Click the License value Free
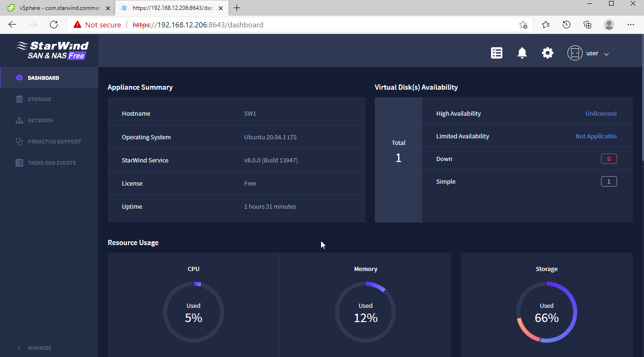Viewport: 644px width, 357px height. [250, 184]
